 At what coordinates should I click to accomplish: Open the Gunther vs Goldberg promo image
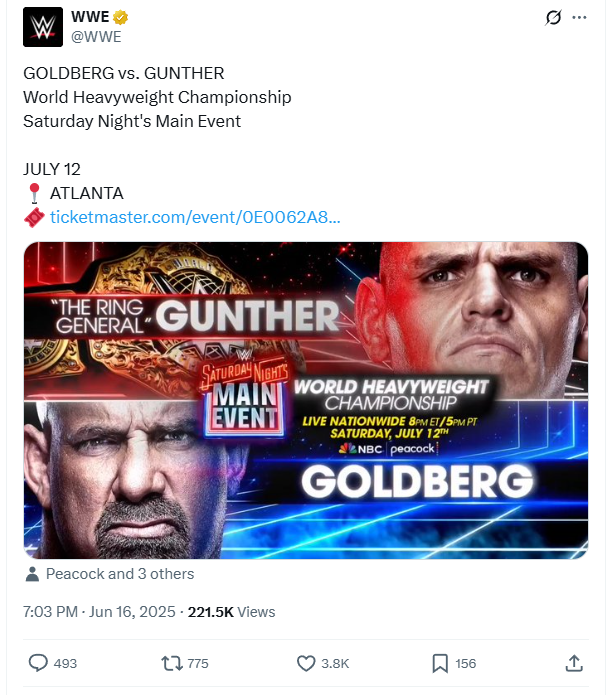coord(305,400)
